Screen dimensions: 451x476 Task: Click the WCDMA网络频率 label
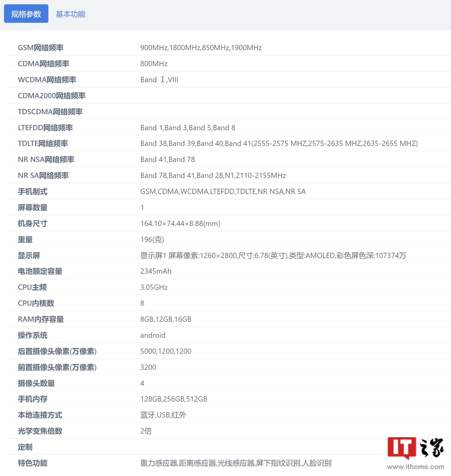pyautogui.click(x=47, y=79)
